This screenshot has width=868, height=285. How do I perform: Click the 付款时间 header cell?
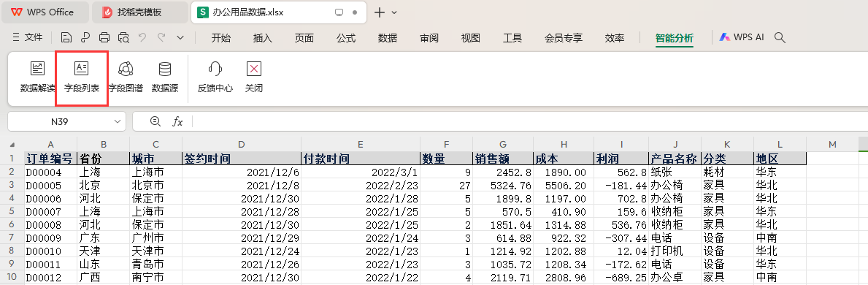tap(361, 158)
